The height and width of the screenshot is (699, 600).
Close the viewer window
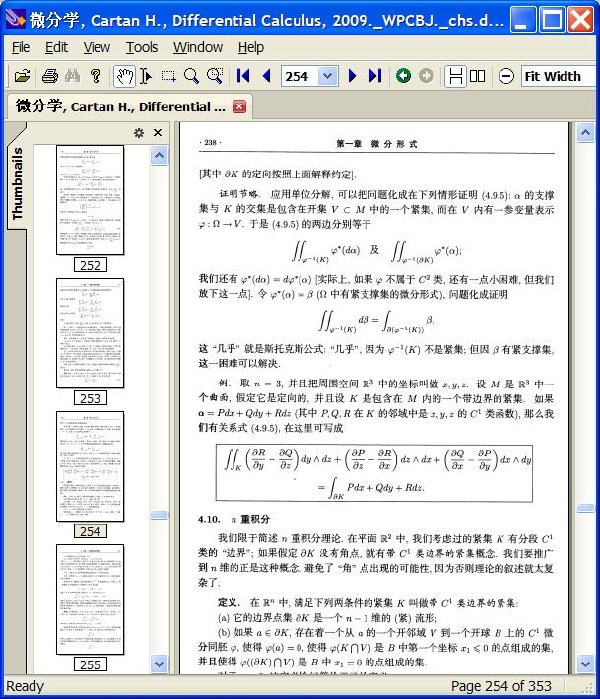[x=580, y=20]
